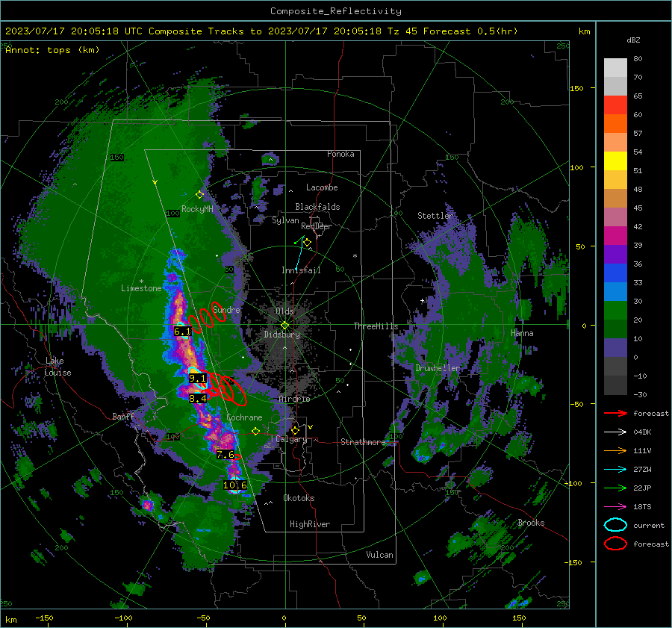Click the light blue swatch between 33 and 30 dBZ
Viewport: 672px width, 628px height.
615,292
